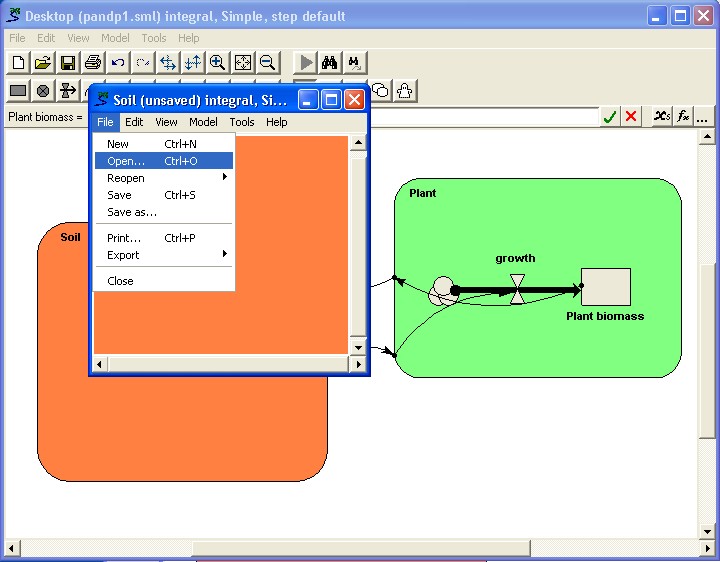Open Tools menu in Soil window
This screenshot has width=720, height=562.
[242, 122]
